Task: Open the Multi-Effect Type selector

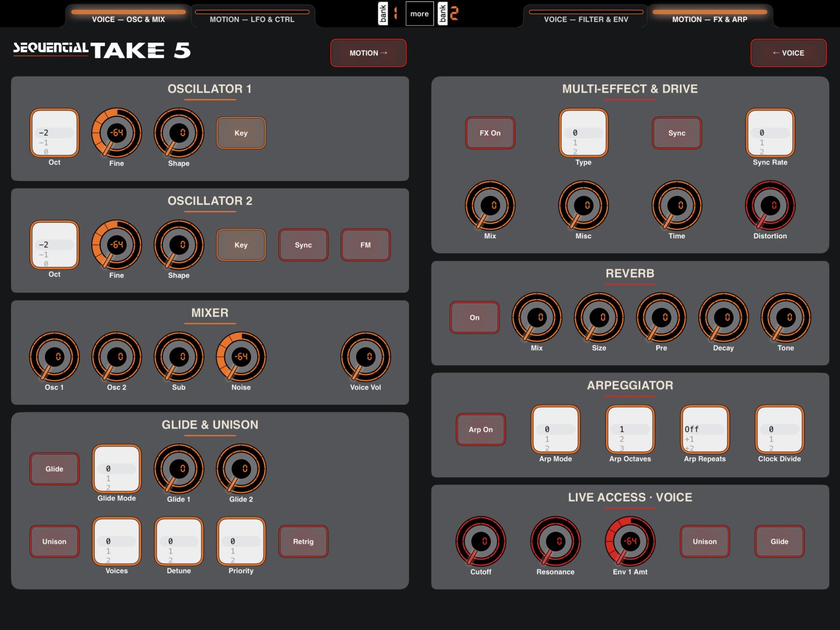Action: click(584, 133)
